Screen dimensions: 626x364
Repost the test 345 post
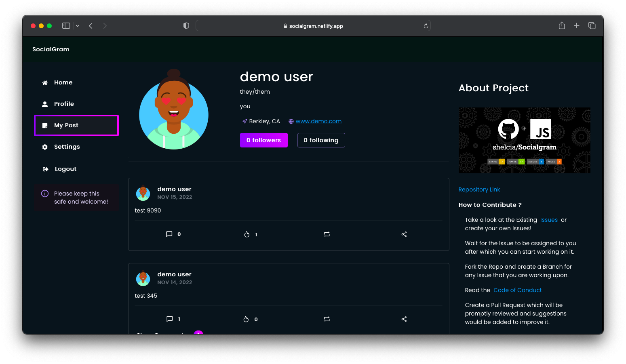[x=327, y=319]
